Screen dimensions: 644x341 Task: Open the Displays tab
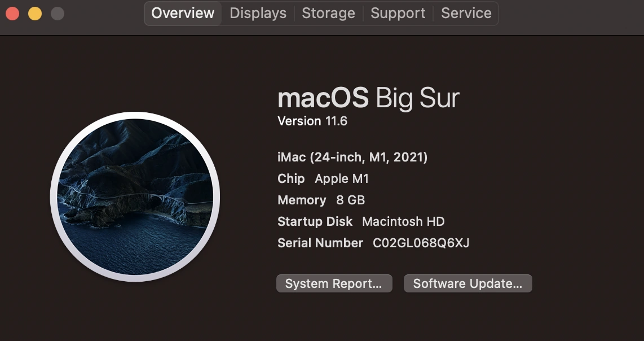[x=257, y=13]
